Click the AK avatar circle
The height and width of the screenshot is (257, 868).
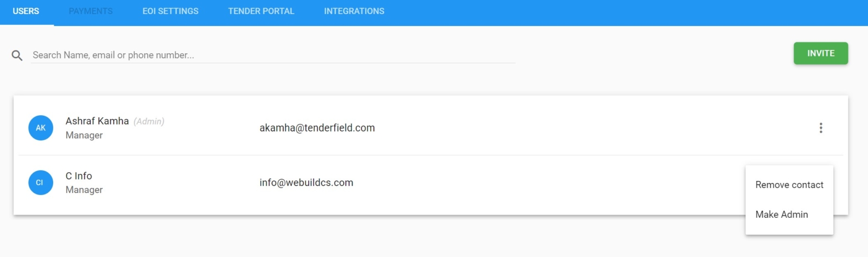pos(41,128)
